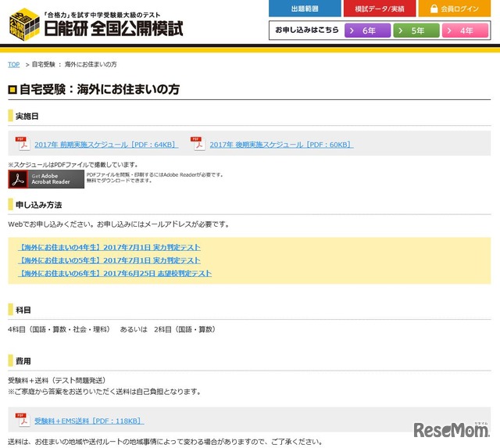Click text 4科目(国語・算数・社会・理科)
The image size is (500, 448).
(x=60, y=329)
